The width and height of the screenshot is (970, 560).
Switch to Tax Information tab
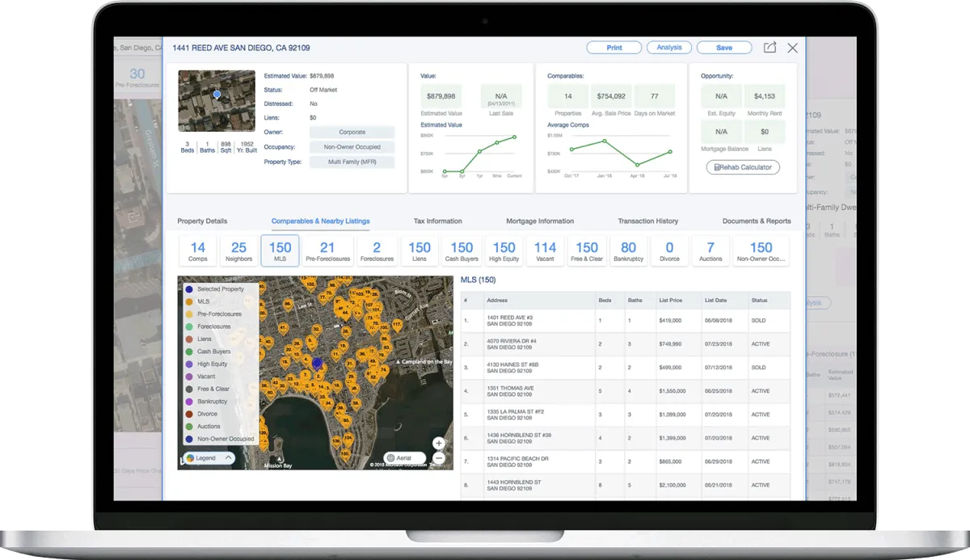(x=438, y=221)
